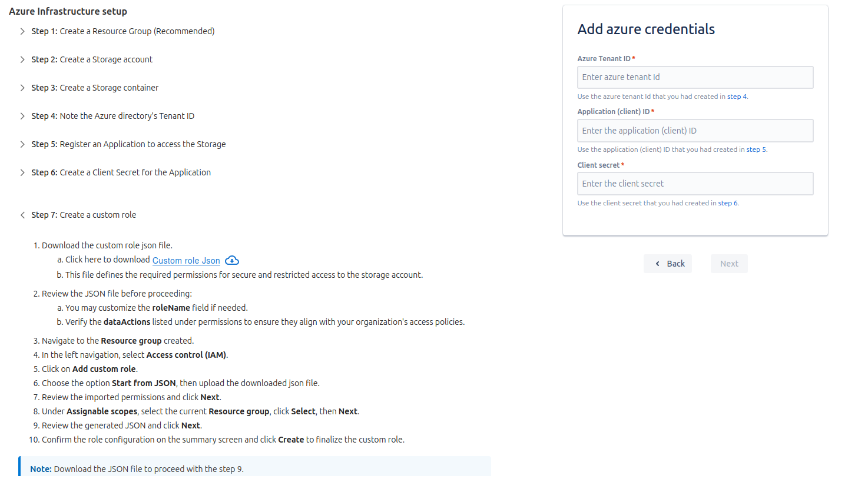Click the Step 7 custom role heading text
The height and width of the screenshot is (502, 868).
(84, 215)
